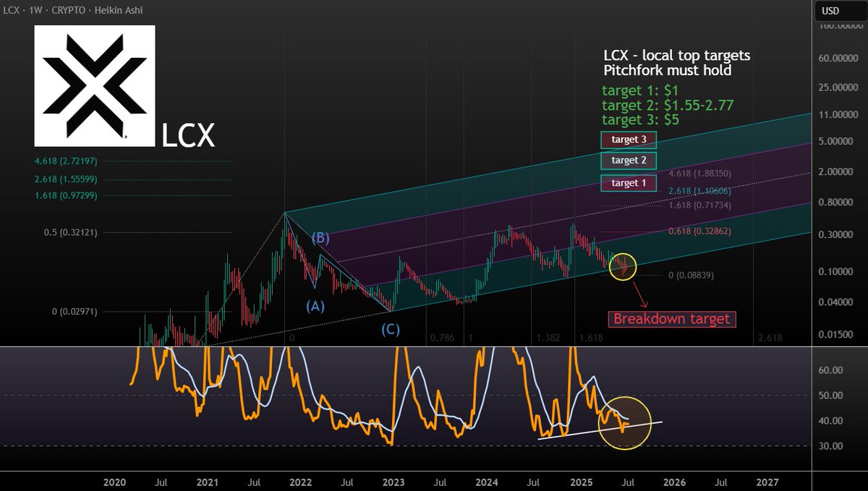This screenshot has height=491, width=868.
Task: Click the wave label '(A)'
Action: (315, 306)
